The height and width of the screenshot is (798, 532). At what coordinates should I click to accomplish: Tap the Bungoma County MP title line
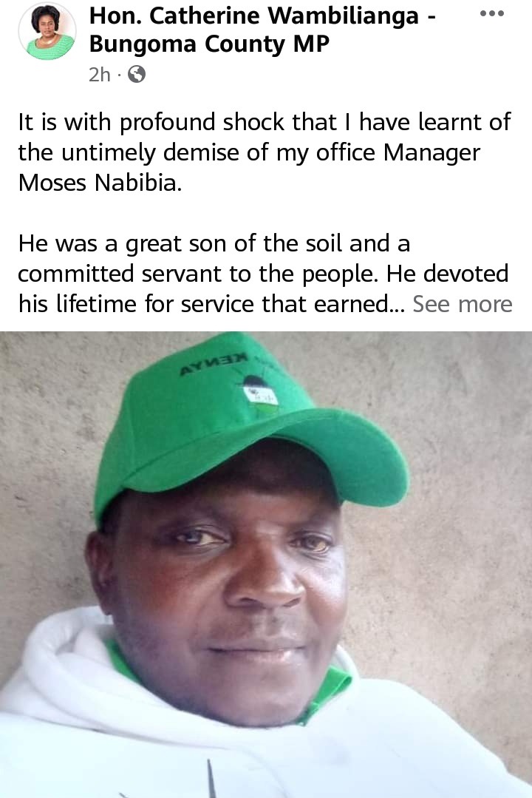click(209, 44)
